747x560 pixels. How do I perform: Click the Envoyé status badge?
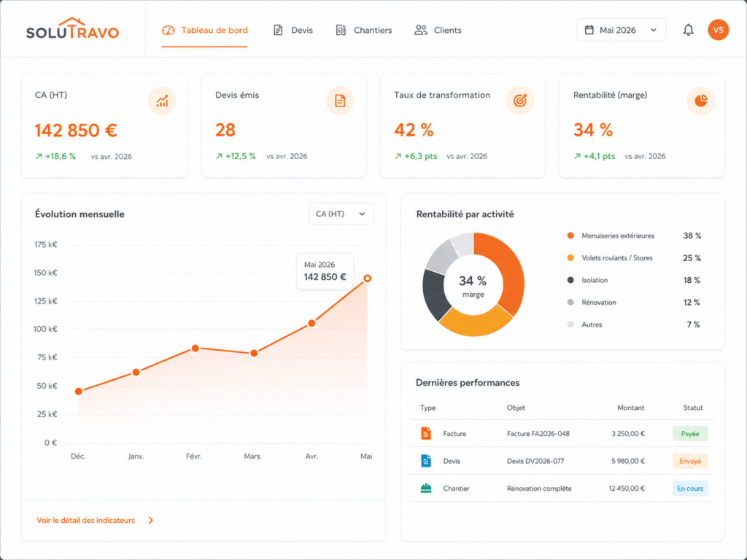point(690,461)
